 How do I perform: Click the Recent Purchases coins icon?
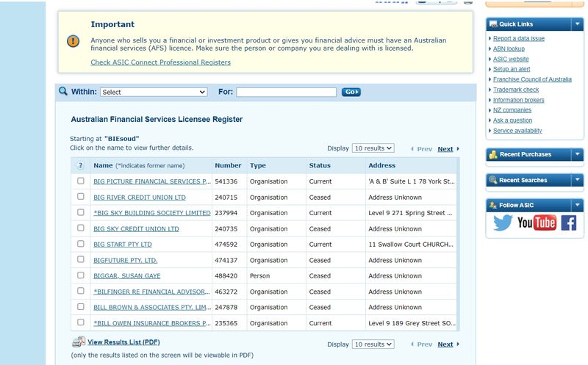(493, 154)
